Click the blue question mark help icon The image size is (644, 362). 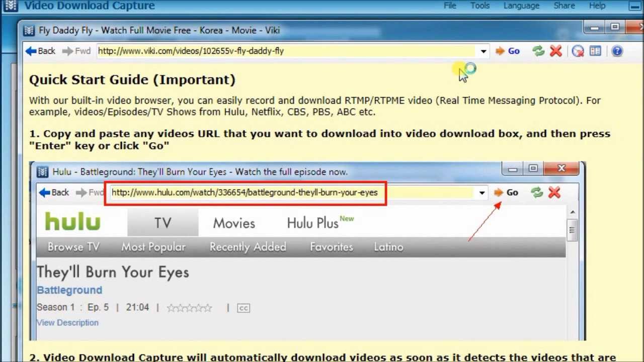point(617,51)
